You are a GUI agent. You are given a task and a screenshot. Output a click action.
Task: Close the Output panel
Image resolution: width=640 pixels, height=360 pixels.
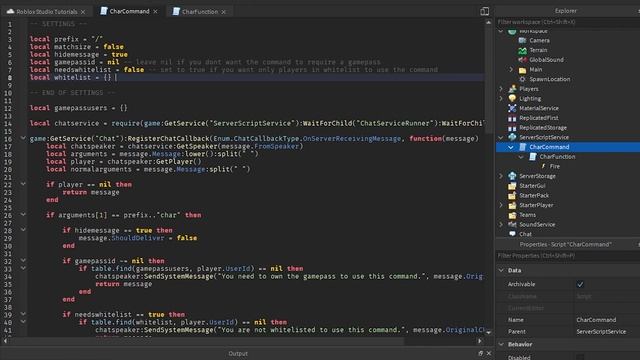coord(489,353)
